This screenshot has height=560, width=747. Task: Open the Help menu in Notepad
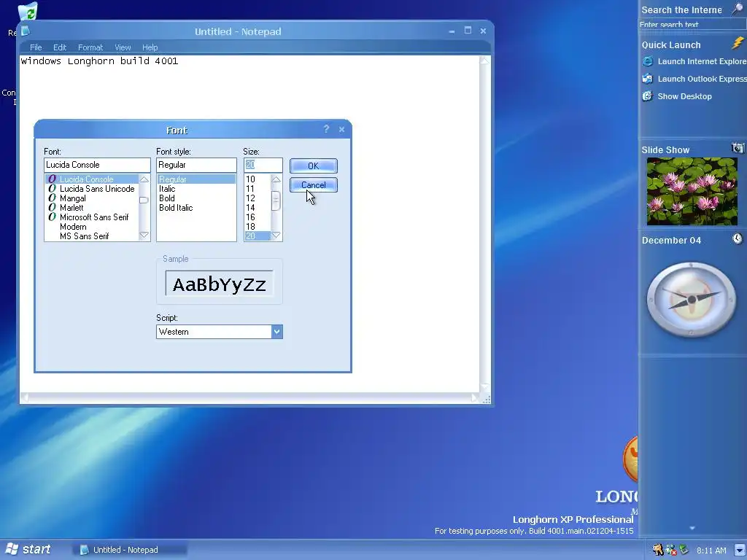(x=150, y=47)
